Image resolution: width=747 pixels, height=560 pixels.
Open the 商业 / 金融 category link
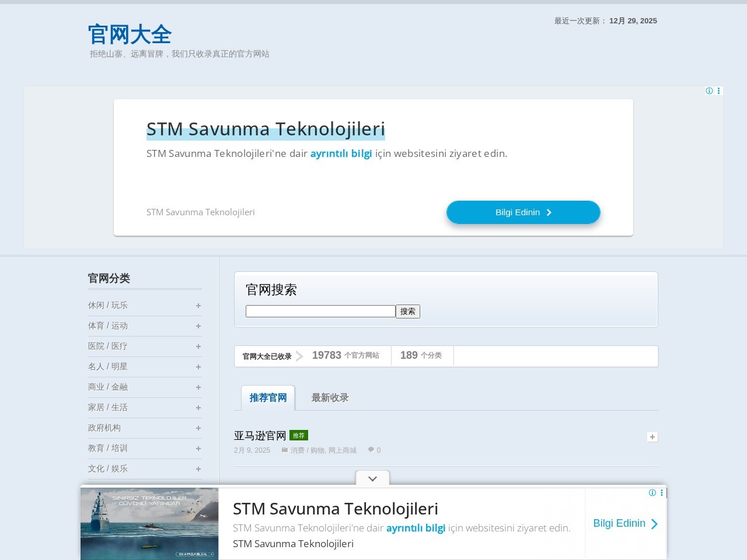point(108,387)
